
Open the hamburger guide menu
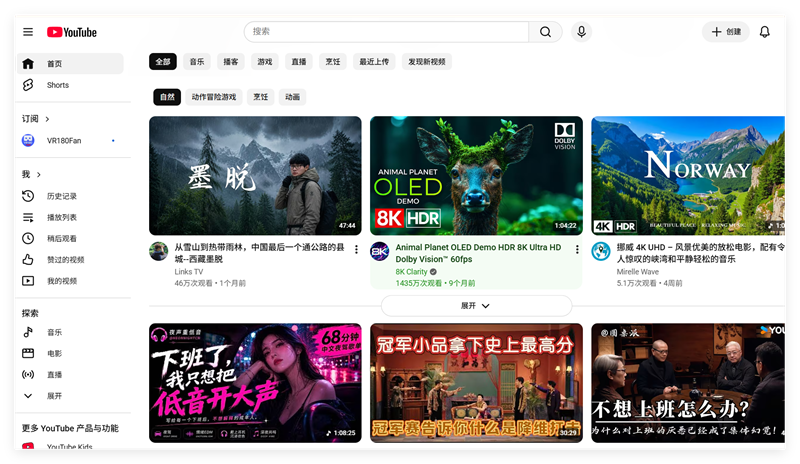tap(28, 32)
